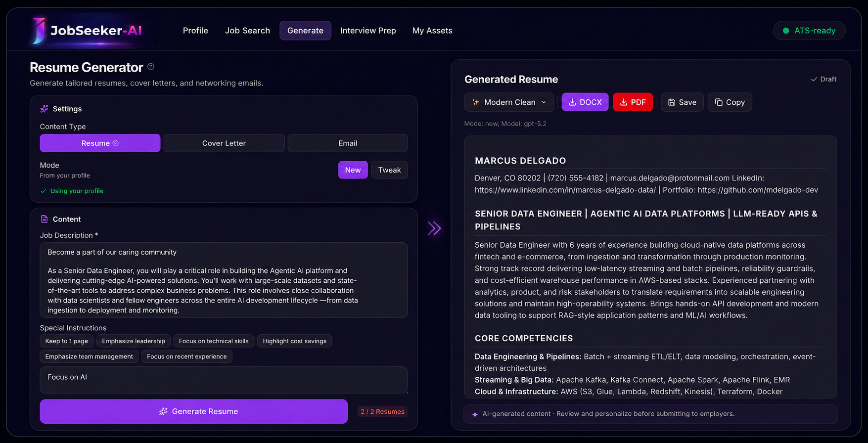The height and width of the screenshot is (443, 868).
Task: Click the sparkle icon on Modern Clean
Action: 476,102
